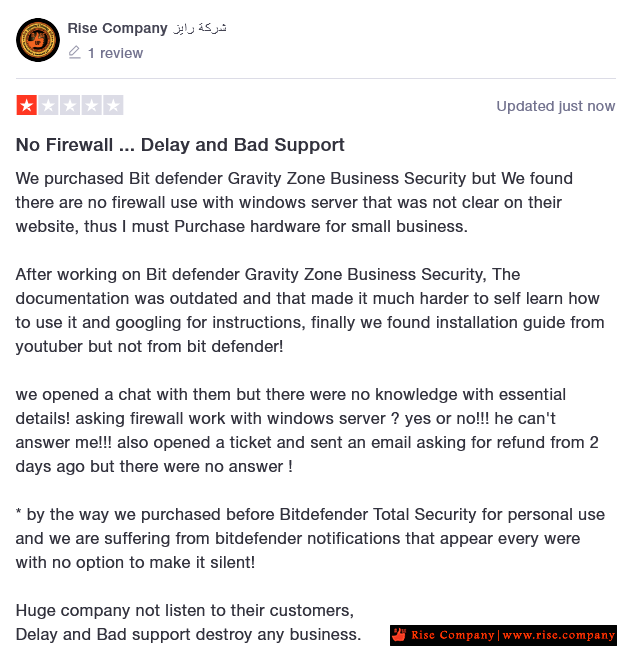Screen dimensions: 638x659
Task: Click the red hand icon in watermark banner
Action: (x=399, y=635)
